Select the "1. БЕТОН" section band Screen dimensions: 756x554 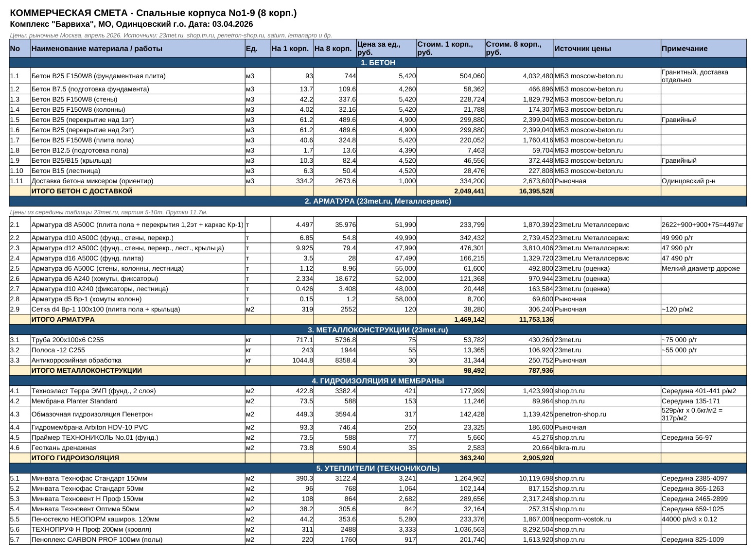(378, 63)
